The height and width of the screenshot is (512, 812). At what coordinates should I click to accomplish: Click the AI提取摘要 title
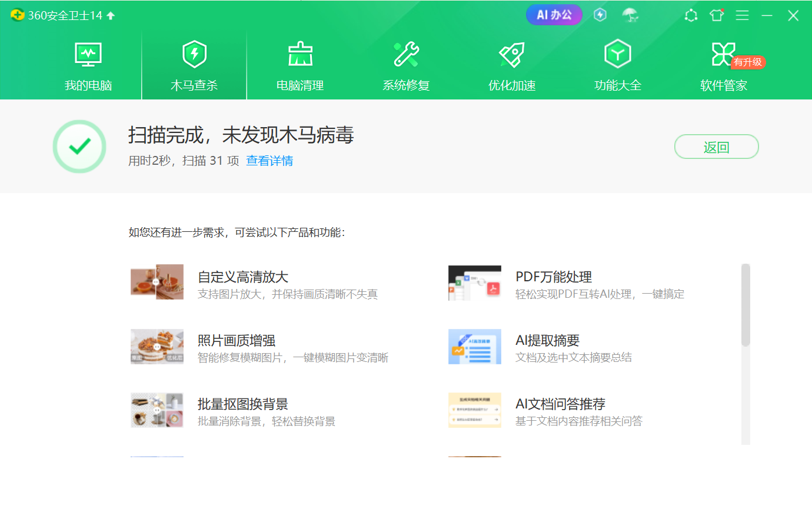click(548, 340)
